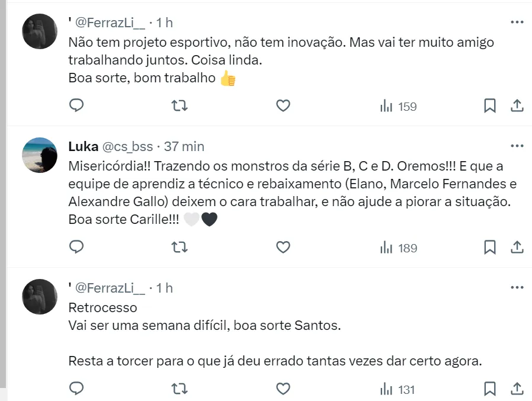Bookmark Luka's tweet
The image size is (532, 401).
coord(489,247)
